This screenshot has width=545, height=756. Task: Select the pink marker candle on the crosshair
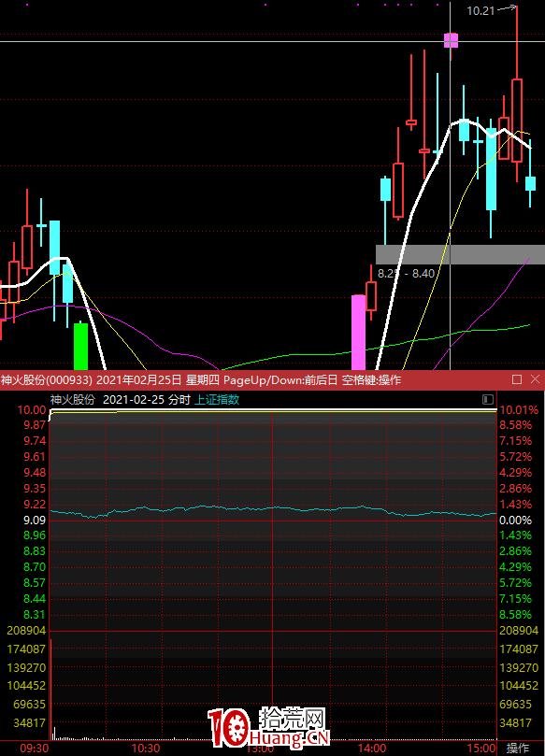[x=451, y=40]
